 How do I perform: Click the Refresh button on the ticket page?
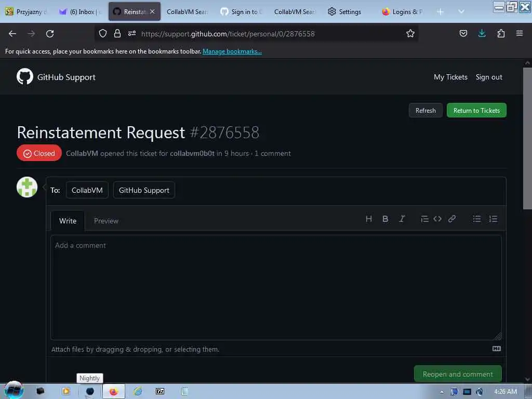coord(425,110)
